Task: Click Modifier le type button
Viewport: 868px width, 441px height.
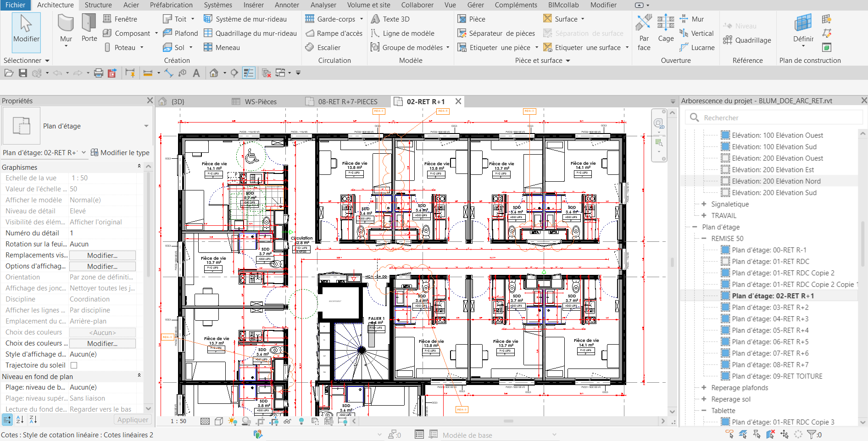Action: point(120,153)
